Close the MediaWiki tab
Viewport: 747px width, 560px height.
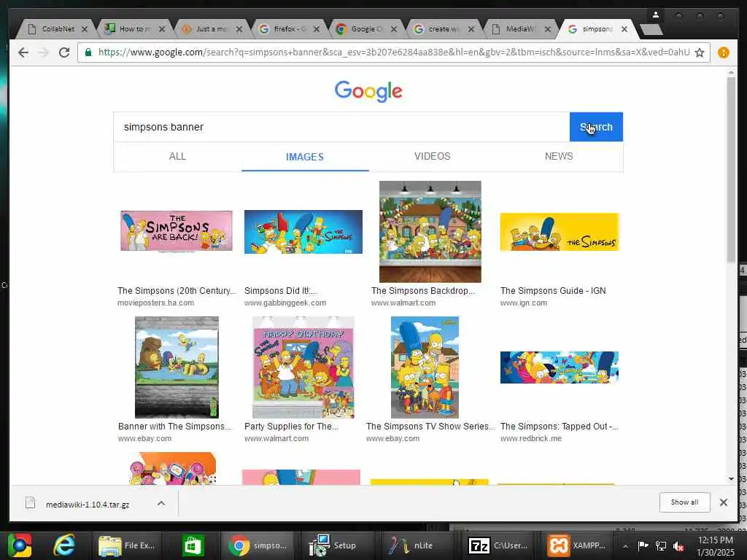click(x=548, y=29)
